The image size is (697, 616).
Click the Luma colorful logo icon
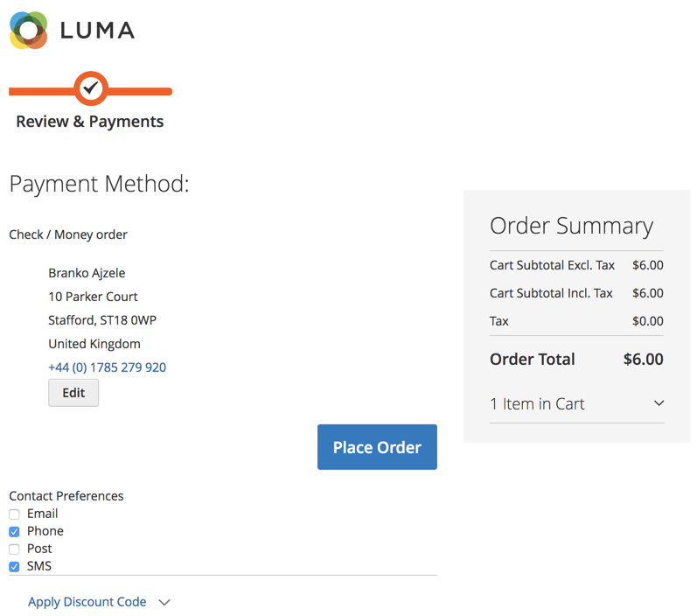(29, 31)
